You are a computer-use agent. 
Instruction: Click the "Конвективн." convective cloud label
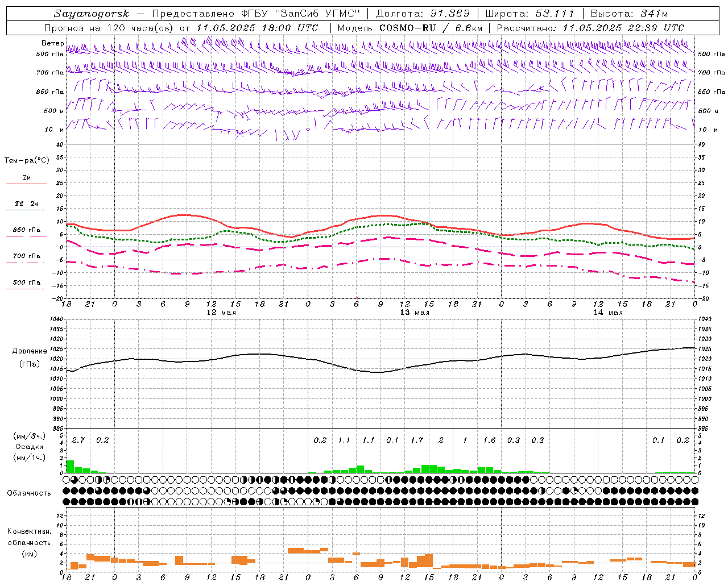click(x=30, y=531)
